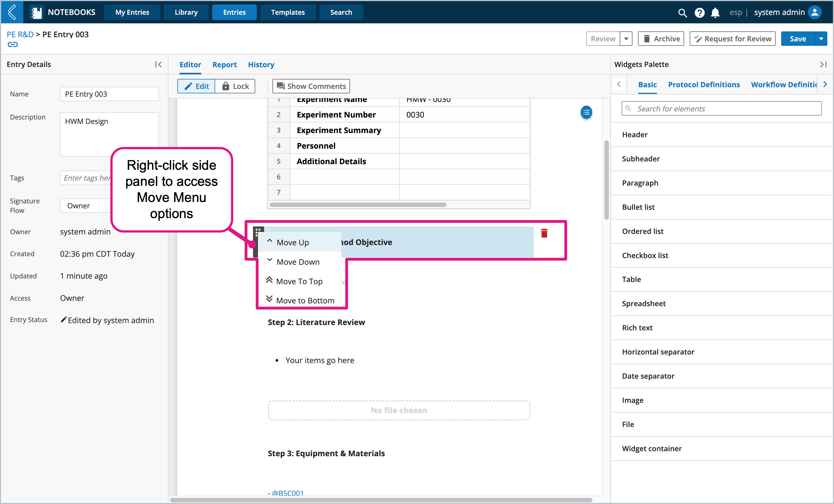Select the Workflow Definitions palette tab
Image resolution: width=834 pixels, height=504 pixels.
[784, 84]
